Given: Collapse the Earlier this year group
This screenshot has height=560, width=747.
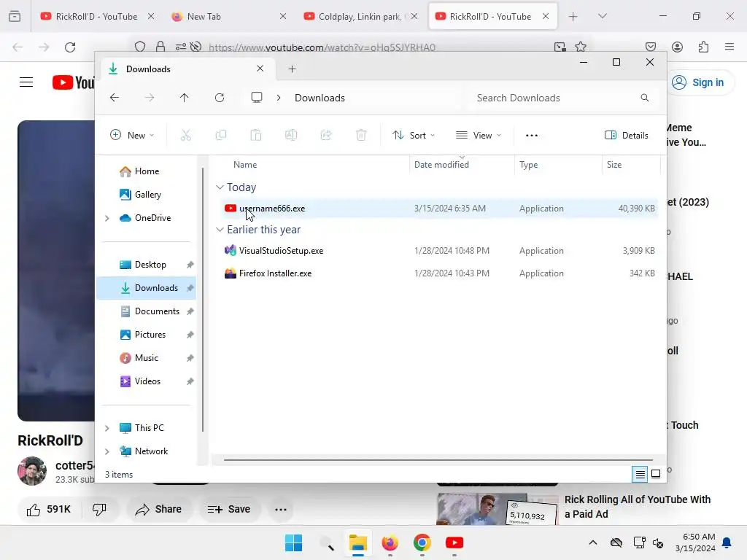Looking at the screenshot, I should (220, 230).
